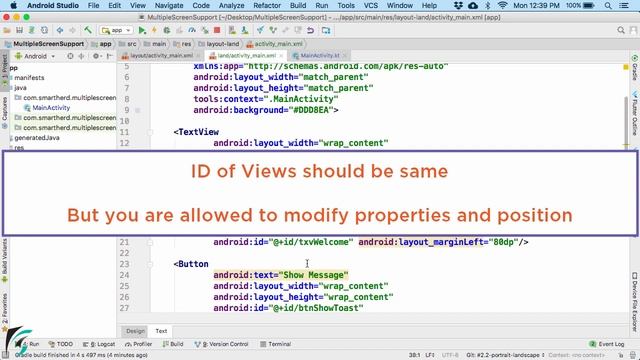Click the VCS Commit icon
This screenshot has height=360, width=640.
pos(273,30)
